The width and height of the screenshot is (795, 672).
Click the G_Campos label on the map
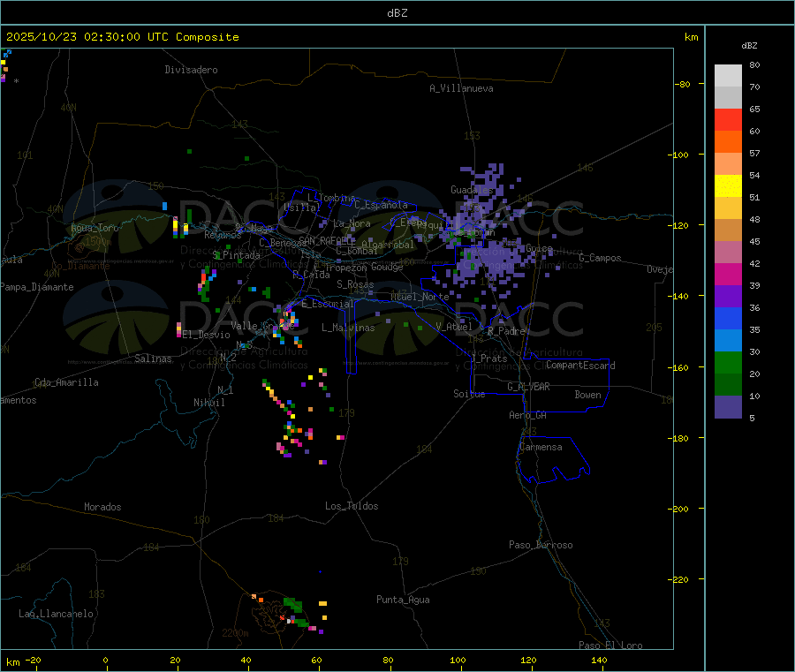600,258
